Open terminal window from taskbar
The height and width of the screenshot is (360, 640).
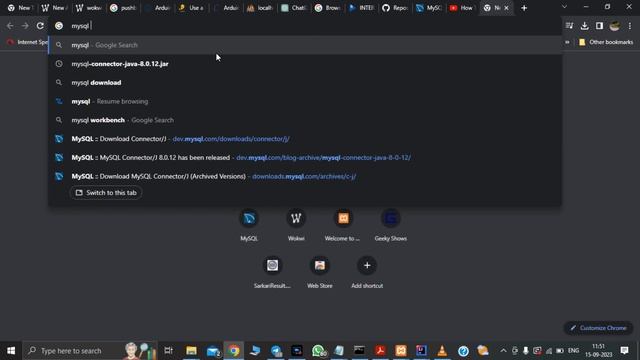(359, 351)
